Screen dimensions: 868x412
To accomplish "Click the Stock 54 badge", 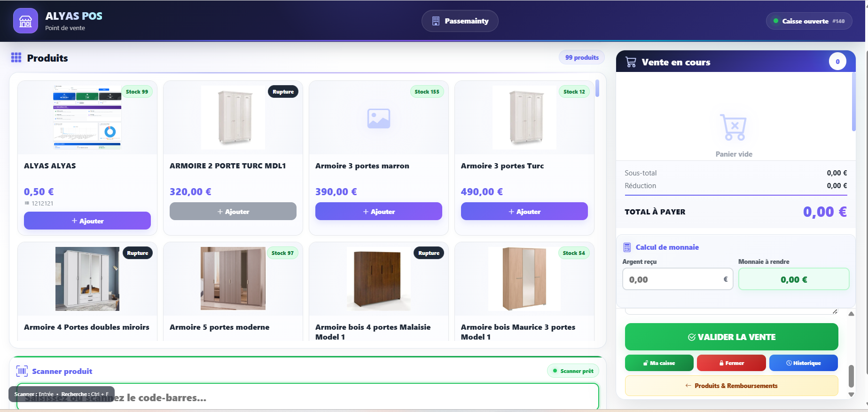I will coord(574,253).
